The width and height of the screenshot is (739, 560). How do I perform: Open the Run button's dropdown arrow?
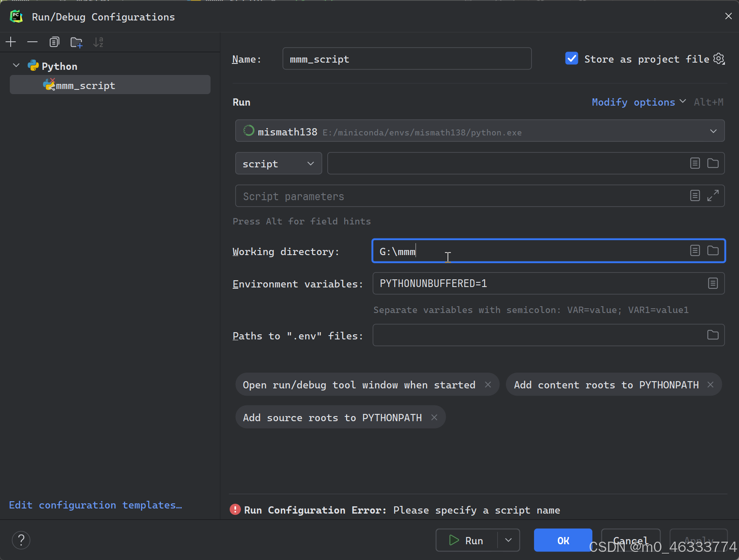pos(508,540)
